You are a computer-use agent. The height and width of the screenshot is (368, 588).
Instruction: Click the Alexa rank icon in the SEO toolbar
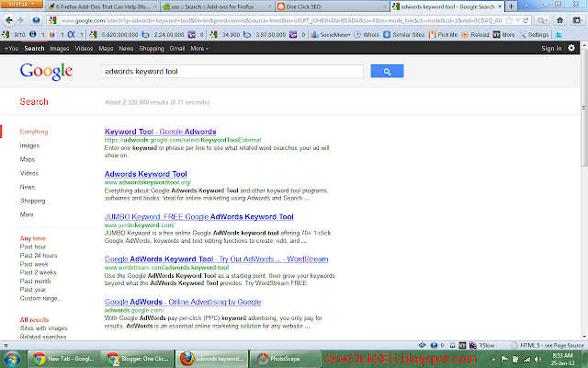coord(71,35)
